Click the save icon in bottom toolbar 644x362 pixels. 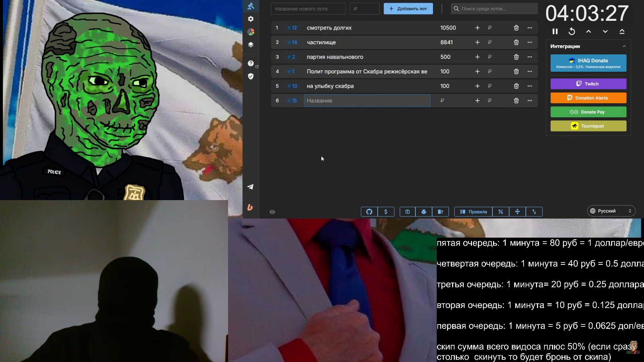[x=407, y=212]
